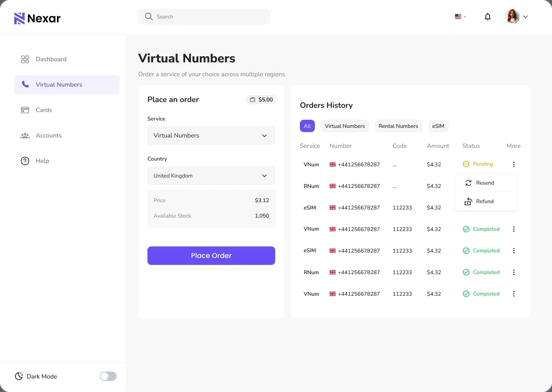Click the Status column header
The image size is (552, 392).
(x=471, y=146)
